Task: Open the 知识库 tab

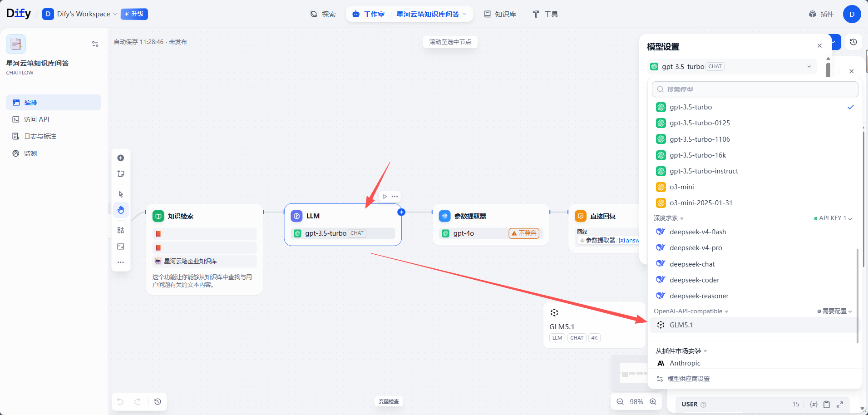Action: (500, 14)
